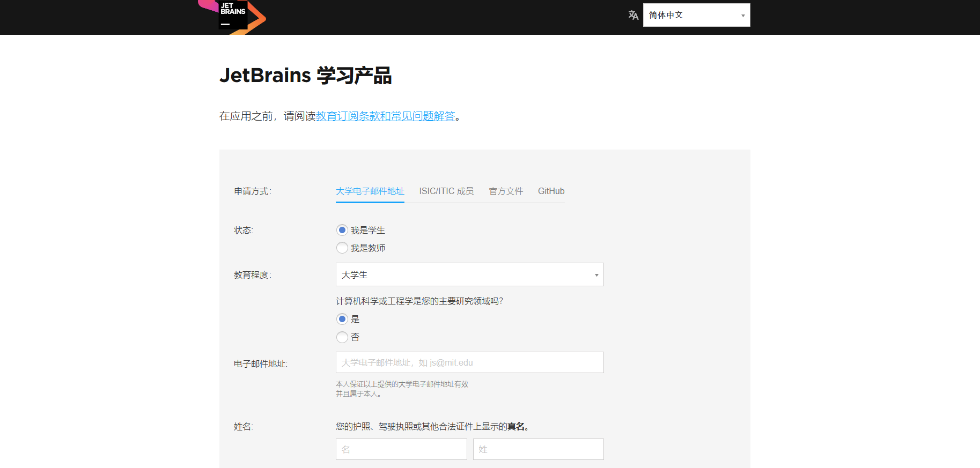This screenshot has width=980, height=468.
Task: Select the 大学电子邮件地址 tab
Action: click(x=370, y=191)
